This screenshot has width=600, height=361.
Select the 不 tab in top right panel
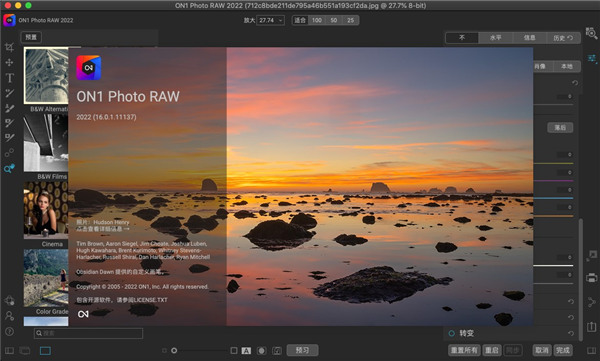(x=462, y=38)
